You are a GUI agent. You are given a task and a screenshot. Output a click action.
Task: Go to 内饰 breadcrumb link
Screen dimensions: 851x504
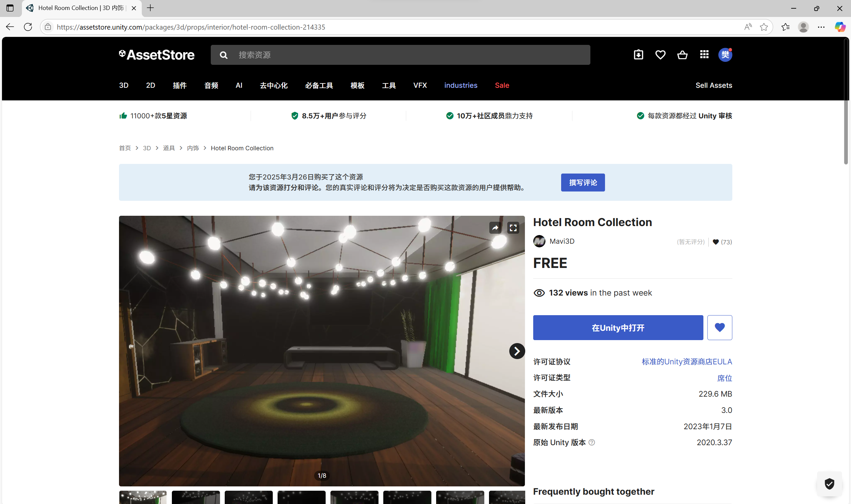tap(193, 148)
